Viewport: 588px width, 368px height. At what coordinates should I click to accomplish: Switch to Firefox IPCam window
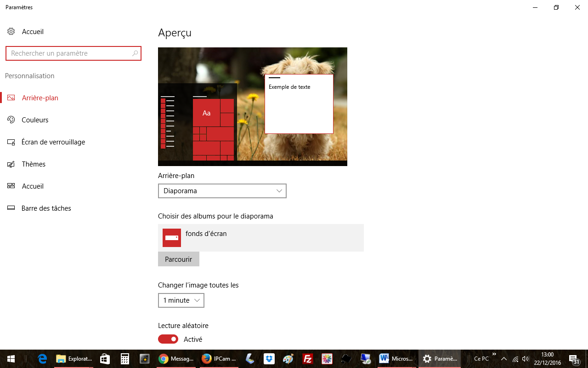[x=219, y=359]
